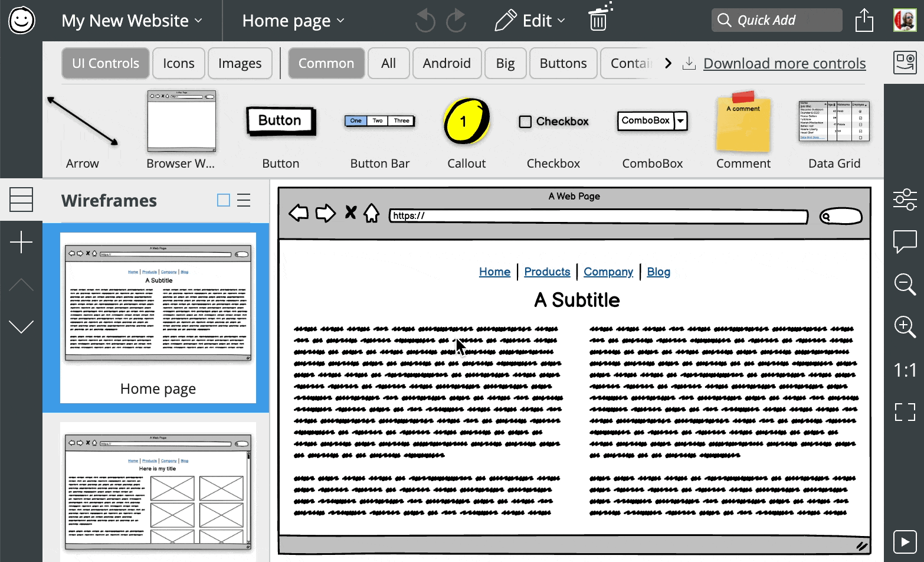Open My New Website project dropdown
The height and width of the screenshot is (562, 924).
[x=132, y=21]
